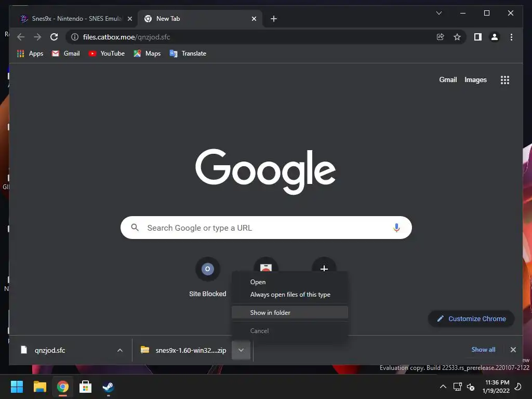Open the tab search dropdown arrow
This screenshot has width=532, height=399.
[438, 13]
